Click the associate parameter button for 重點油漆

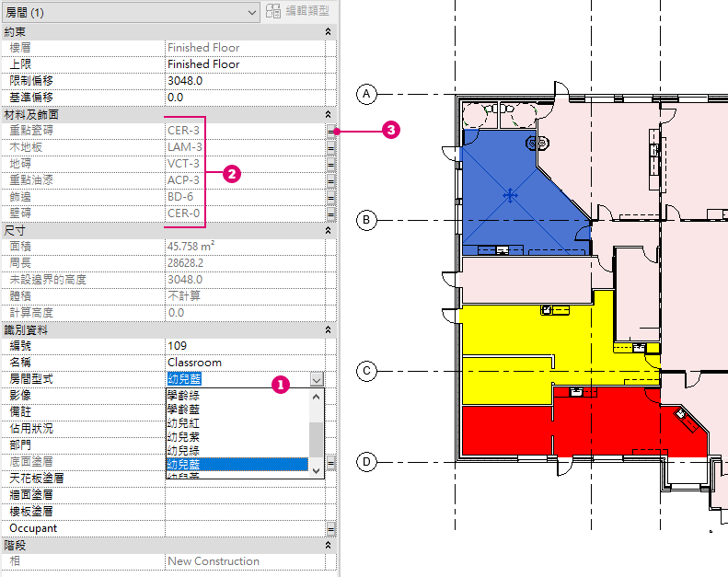[x=330, y=180]
